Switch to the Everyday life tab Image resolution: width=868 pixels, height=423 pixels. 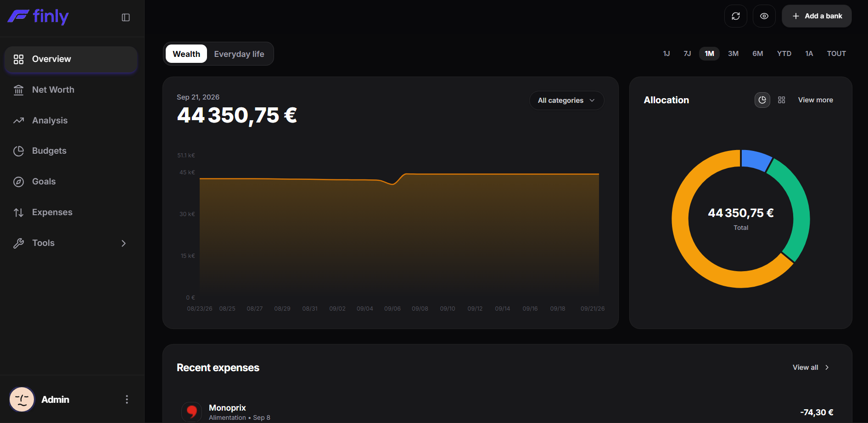click(x=239, y=54)
